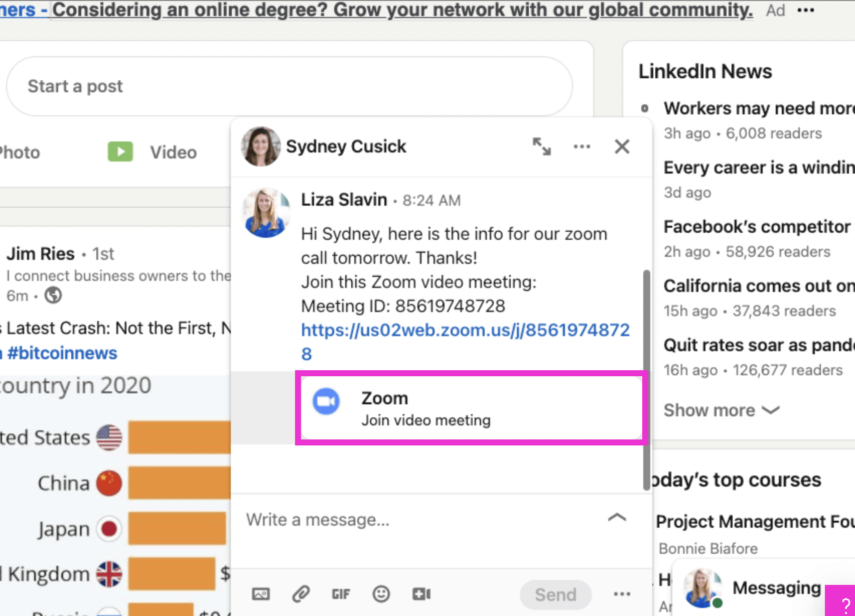Open the emoji picker
The width and height of the screenshot is (855, 616).
click(381, 594)
